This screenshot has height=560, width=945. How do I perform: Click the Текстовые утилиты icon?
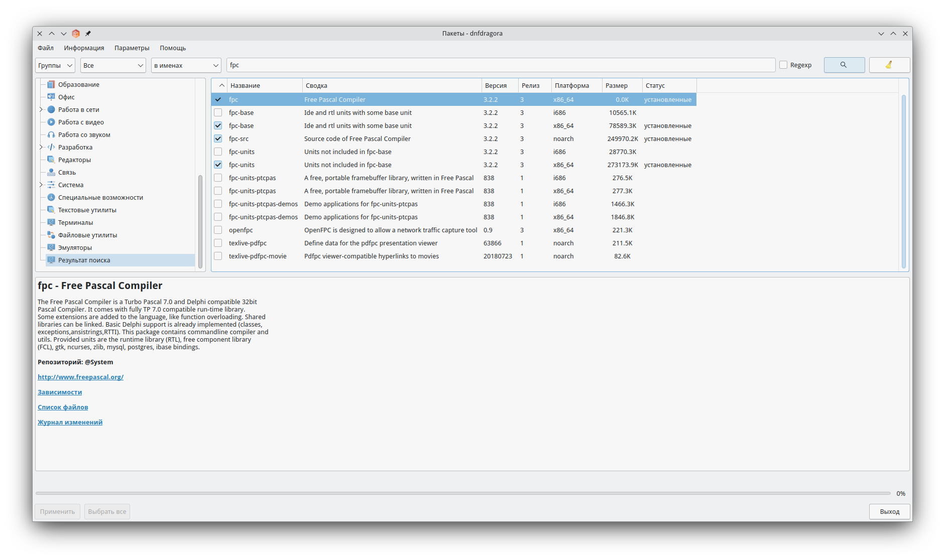pos(51,210)
